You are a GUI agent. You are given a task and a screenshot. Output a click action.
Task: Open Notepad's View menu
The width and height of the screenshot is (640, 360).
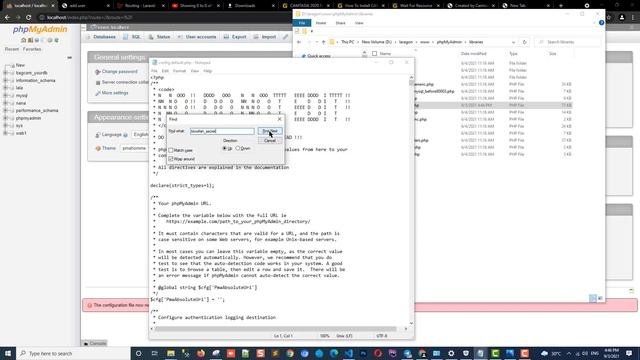point(195,71)
